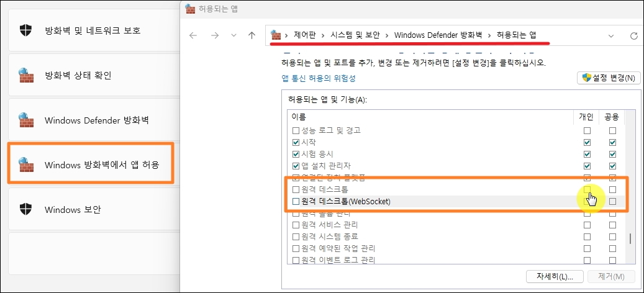Select Windows Defender 방화벽 breadcrumb

[x=438, y=35]
